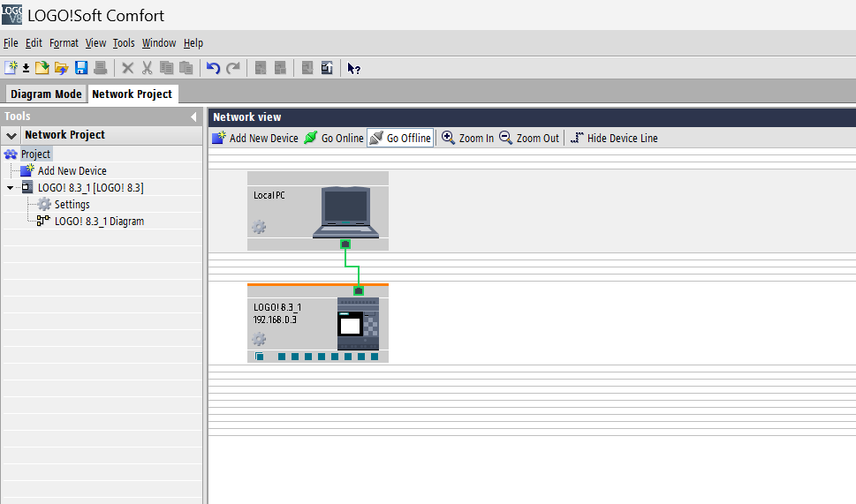This screenshot has height=504, width=856.
Task: Click the Zoom In button
Action: 468,138
